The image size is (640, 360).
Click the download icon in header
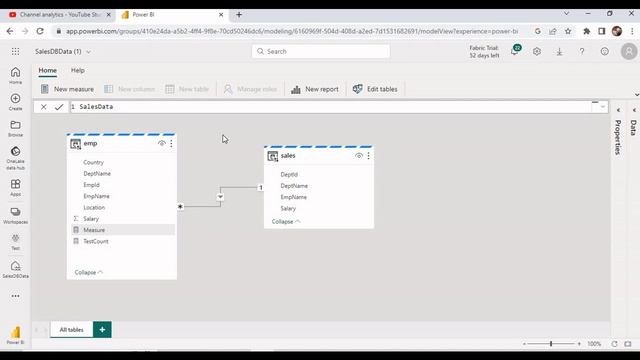(560, 51)
